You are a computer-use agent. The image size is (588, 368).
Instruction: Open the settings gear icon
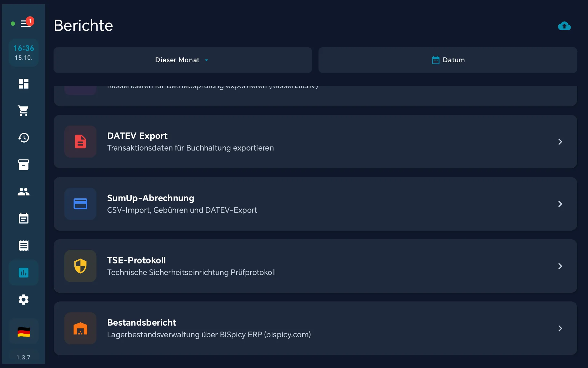[x=24, y=300]
